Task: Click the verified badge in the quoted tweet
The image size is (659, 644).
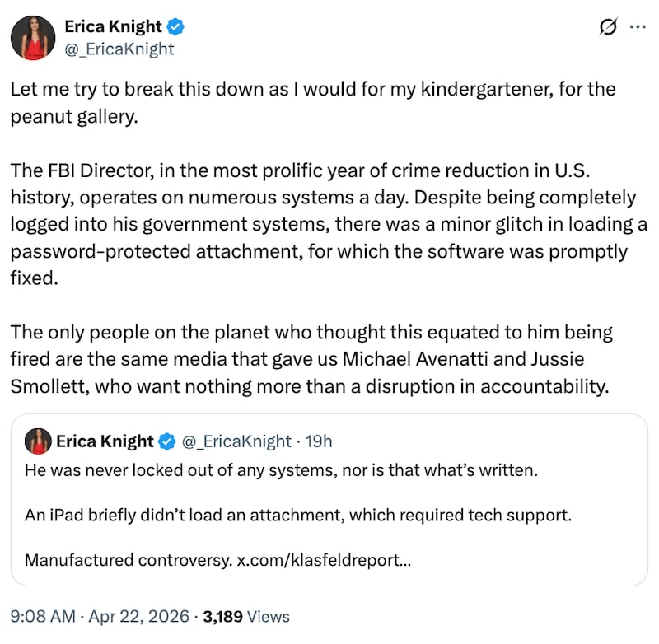Action: click(x=167, y=441)
